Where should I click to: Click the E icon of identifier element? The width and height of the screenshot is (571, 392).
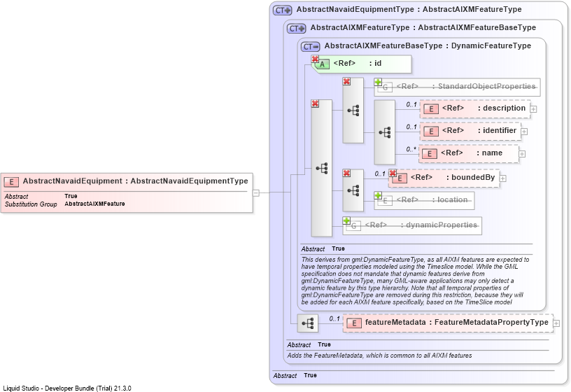click(431, 132)
